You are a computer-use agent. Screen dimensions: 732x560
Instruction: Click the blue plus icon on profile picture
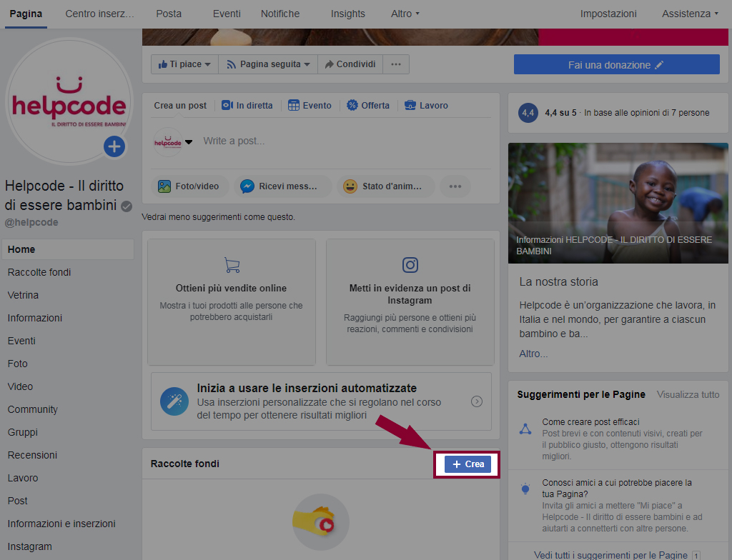point(114,146)
